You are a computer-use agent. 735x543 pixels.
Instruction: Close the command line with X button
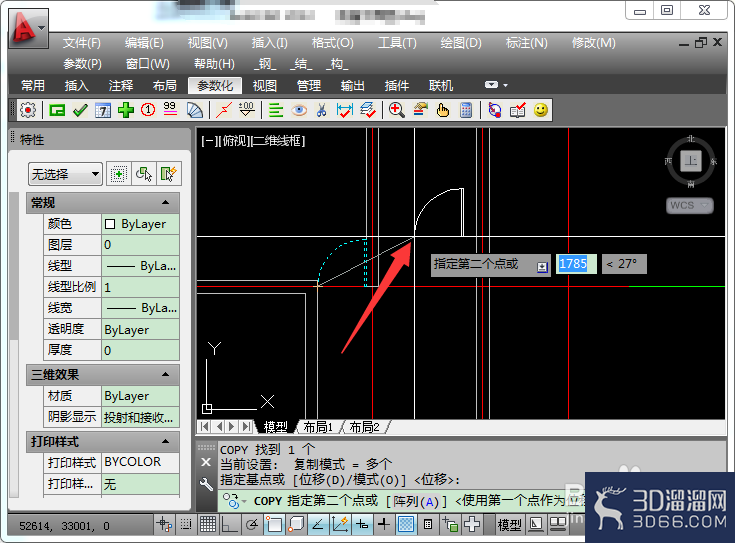point(206,462)
